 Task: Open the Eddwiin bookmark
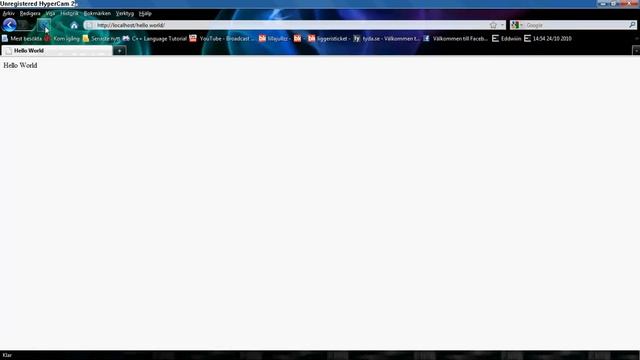pyautogui.click(x=507, y=39)
